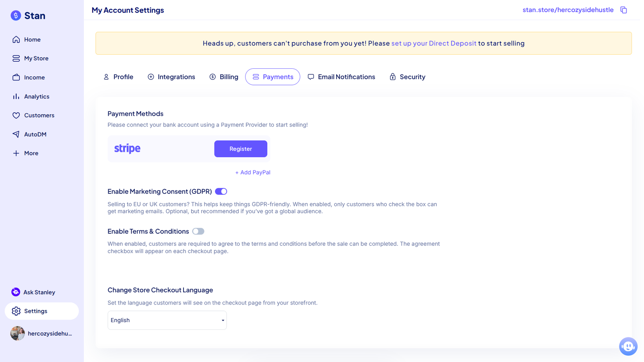This screenshot has width=644, height=362.
Task: Enable the Terms & Conditions toggle
Action: tap(198, 231)
